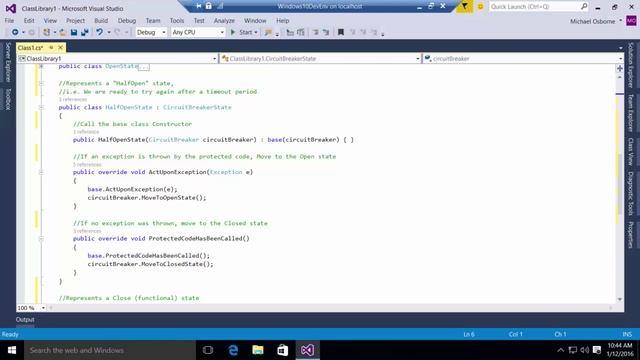This screenshot has height=360, width=640.
Task: Click the Search the web and Windows box
Action: click(x=110, y=350)
